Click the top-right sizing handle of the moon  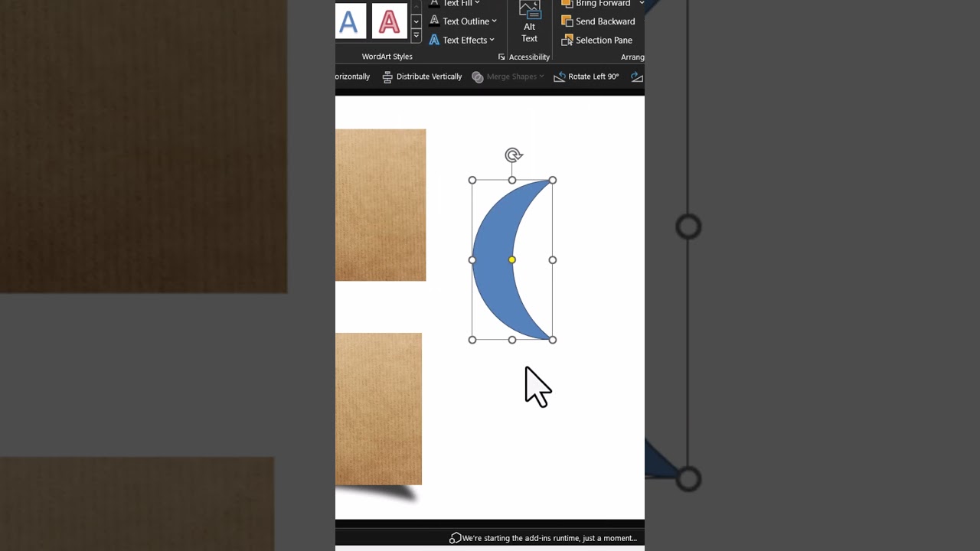[553, 181]
